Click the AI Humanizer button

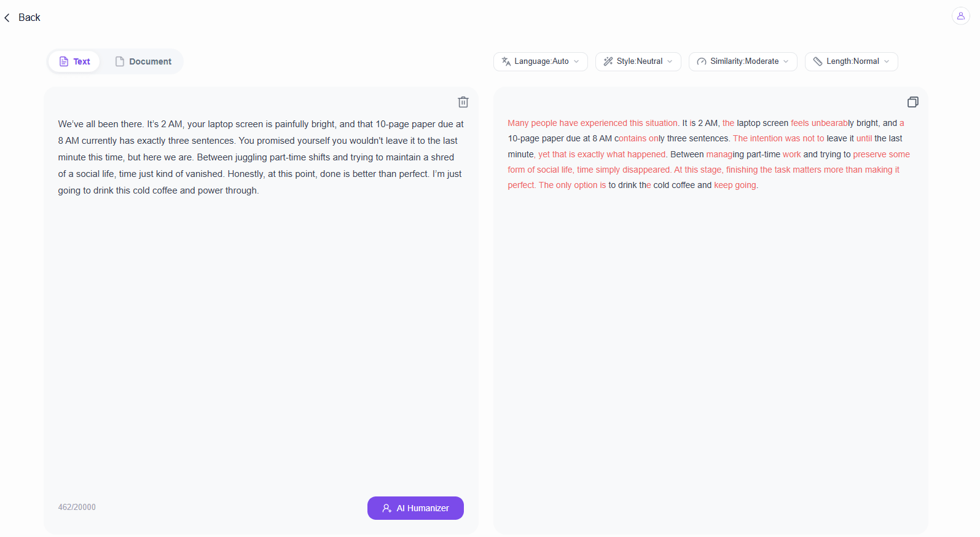[415, 508]
